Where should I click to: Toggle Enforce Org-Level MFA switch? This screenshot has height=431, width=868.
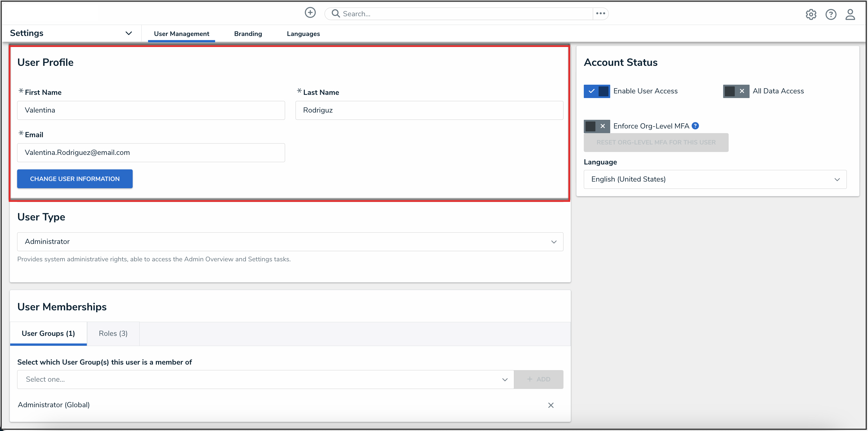tap(597, 126)
